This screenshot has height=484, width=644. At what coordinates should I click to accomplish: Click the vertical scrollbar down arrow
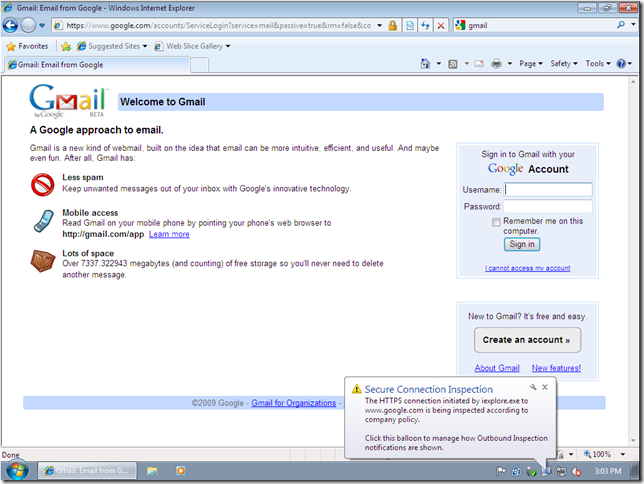[633, 440]
